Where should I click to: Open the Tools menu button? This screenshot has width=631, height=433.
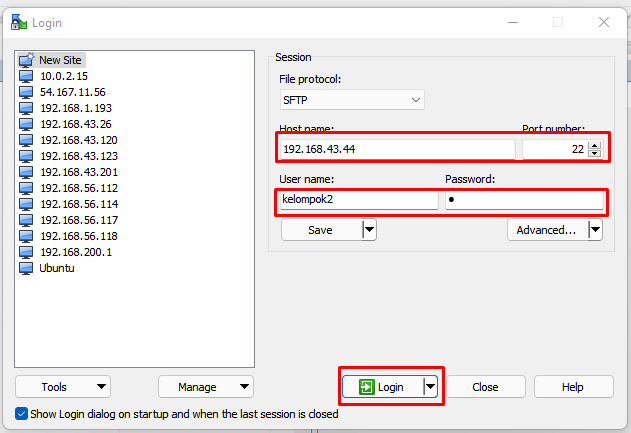[x=62, y=386]
